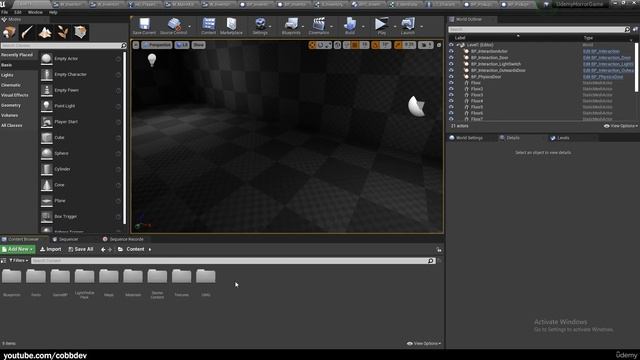Expand the Content path arrow
The width and height of the screenshot is (640, 360).
(150, 249)
